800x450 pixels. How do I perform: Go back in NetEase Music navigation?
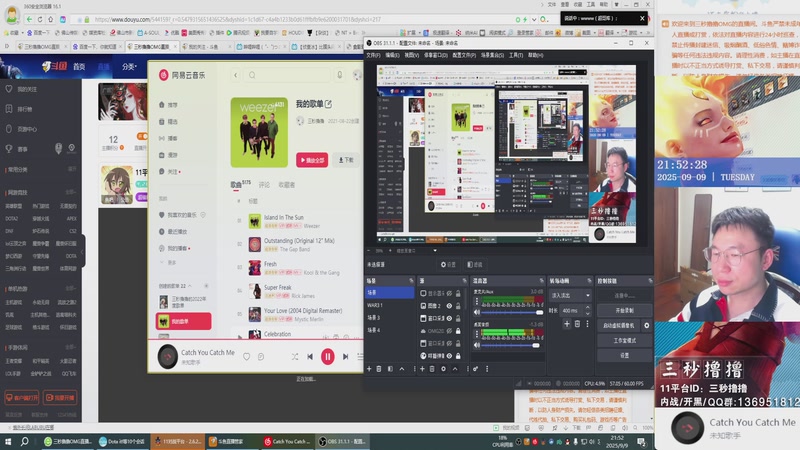pos(236,75)
